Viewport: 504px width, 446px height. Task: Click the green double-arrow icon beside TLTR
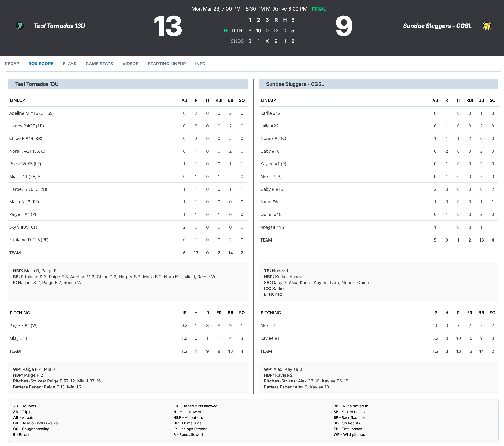226,31
